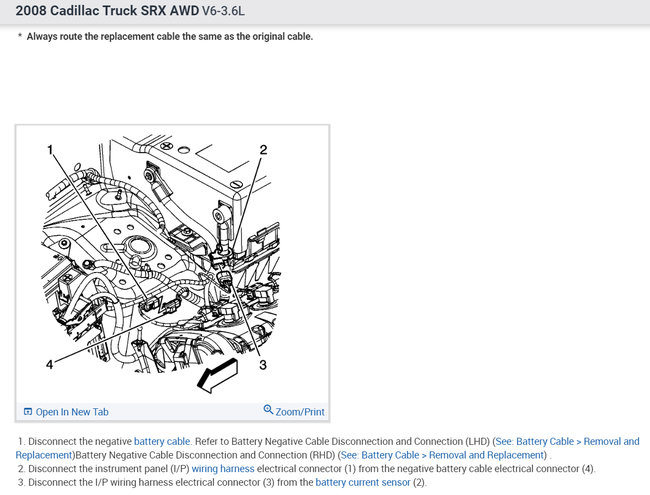Click the magnifier icon beside Zoom/Print
This screenshot has width=650, height=495.
point(268,410)
